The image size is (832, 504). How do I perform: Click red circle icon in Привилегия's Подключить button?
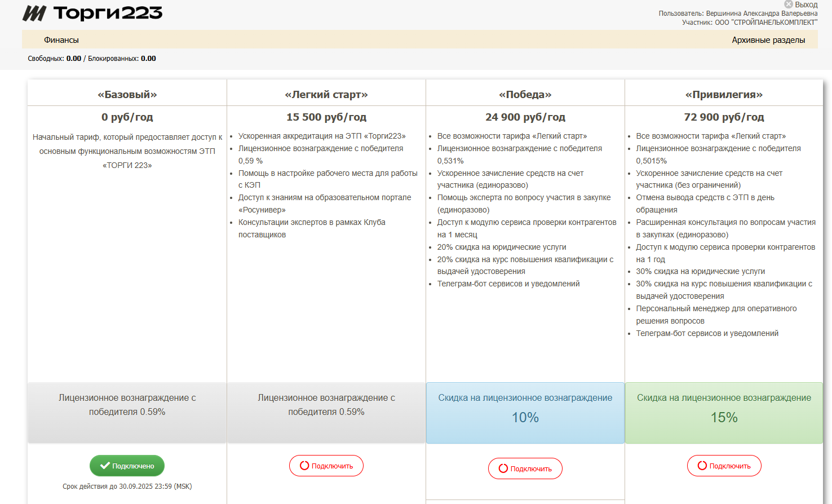[702, 466]
